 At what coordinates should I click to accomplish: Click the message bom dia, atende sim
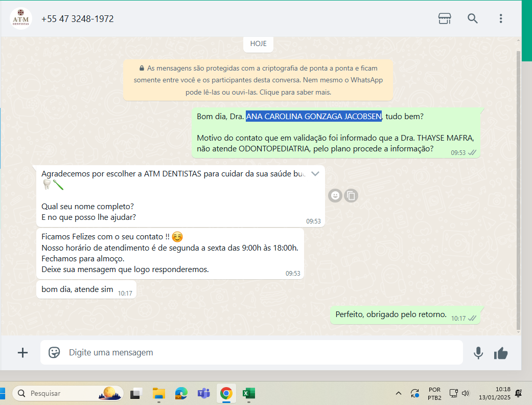[x=86, y=289]
